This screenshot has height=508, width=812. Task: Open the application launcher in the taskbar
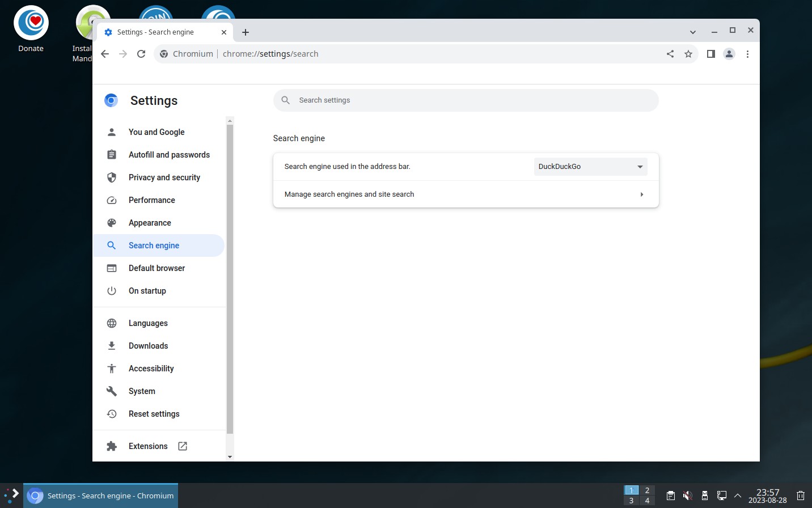pos(12,496)
